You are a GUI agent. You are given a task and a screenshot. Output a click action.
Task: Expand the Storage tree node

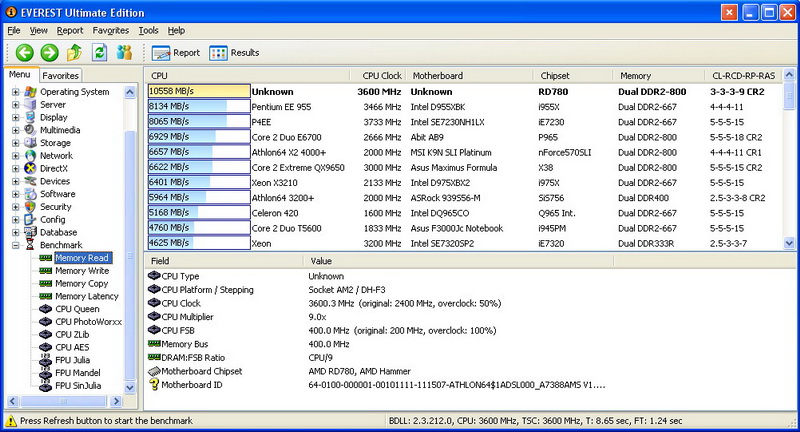(x=16, y=143)
